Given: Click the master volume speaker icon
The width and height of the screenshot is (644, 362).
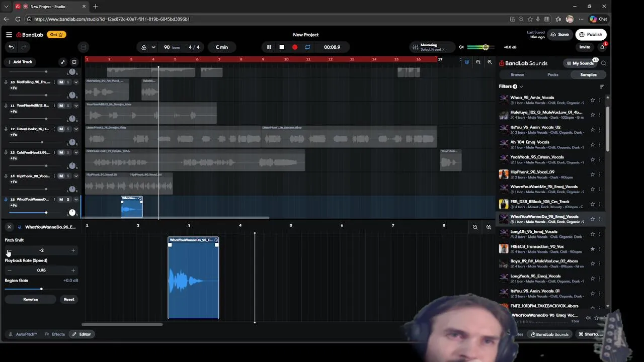Looking at the screenshot, I should (x=461, y=47).
